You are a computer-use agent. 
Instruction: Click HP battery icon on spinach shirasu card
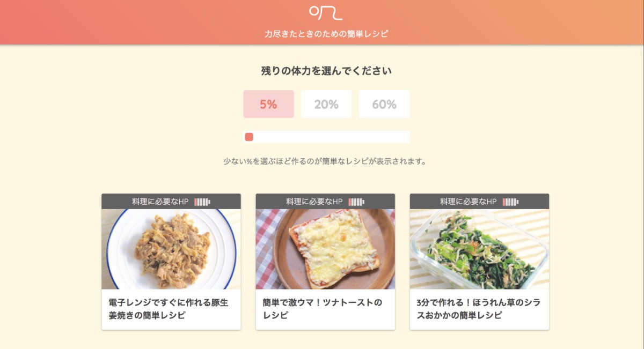(x=510, y=202)
